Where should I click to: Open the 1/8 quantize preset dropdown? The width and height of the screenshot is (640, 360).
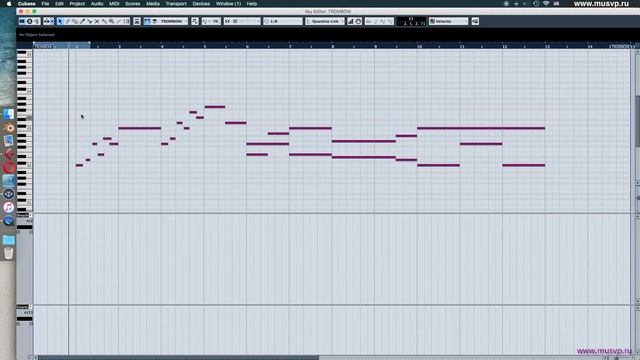pos(283,21)
